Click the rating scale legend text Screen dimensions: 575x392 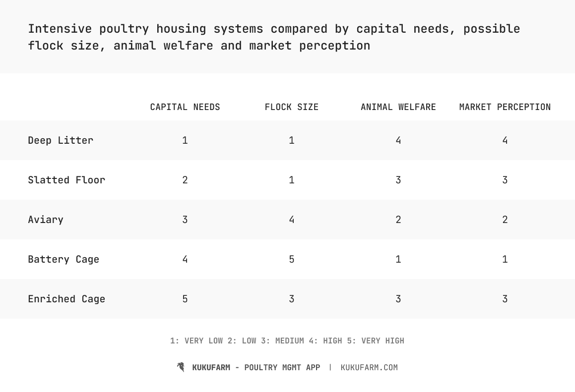pyautogui.click(x=287, y=341)
